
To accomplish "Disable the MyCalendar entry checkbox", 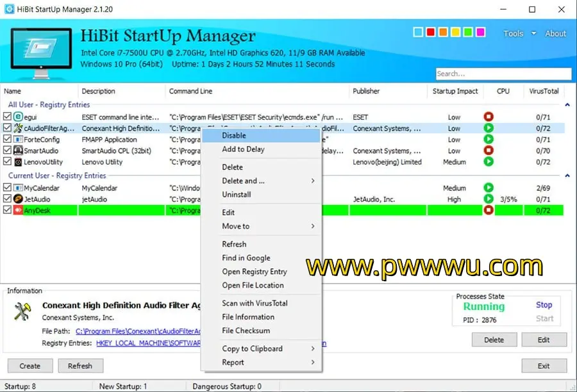I will point(7,188).
